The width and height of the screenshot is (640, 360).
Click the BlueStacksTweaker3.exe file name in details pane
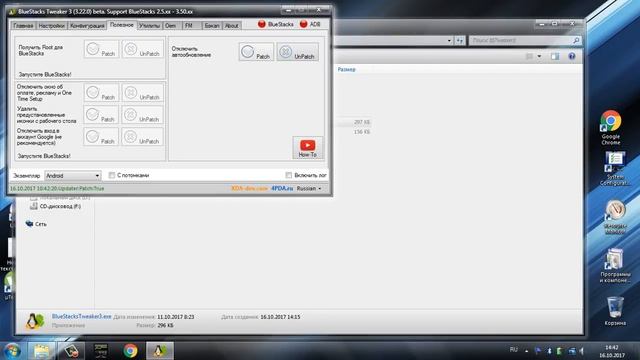coord(82,316)
